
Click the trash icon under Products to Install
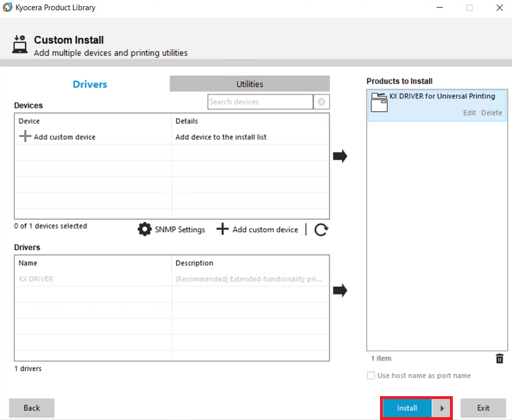pyautogui.click(x=499, y=359)
